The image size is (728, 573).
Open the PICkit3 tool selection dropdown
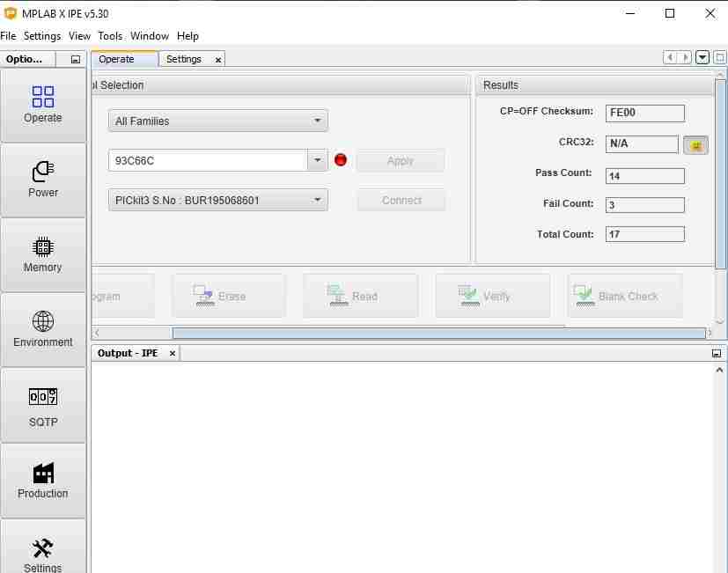pyautogui.click(x=217, y=200)
